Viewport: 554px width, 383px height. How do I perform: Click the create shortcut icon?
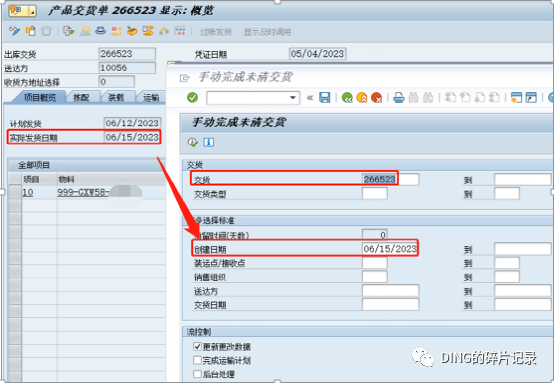click(x=531, y=98)
